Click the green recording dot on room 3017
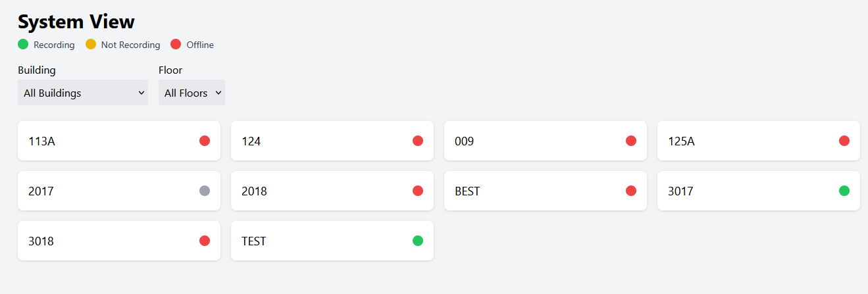868x294 pixels. (844, 191)
